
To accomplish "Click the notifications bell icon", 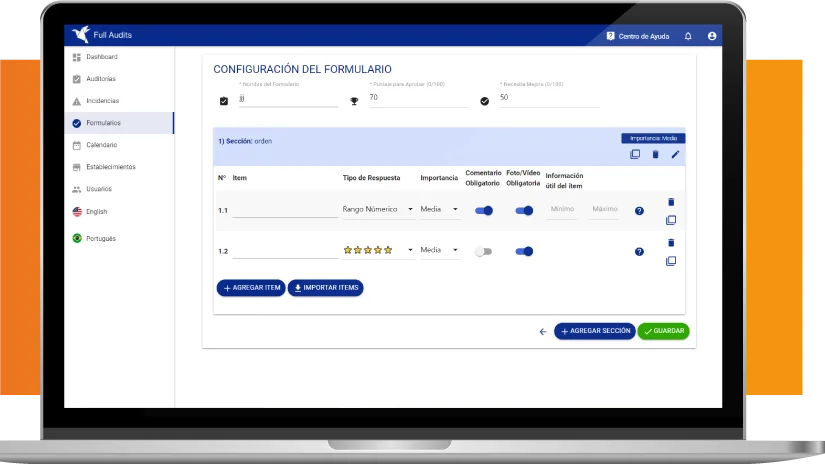I will [688, 36].
